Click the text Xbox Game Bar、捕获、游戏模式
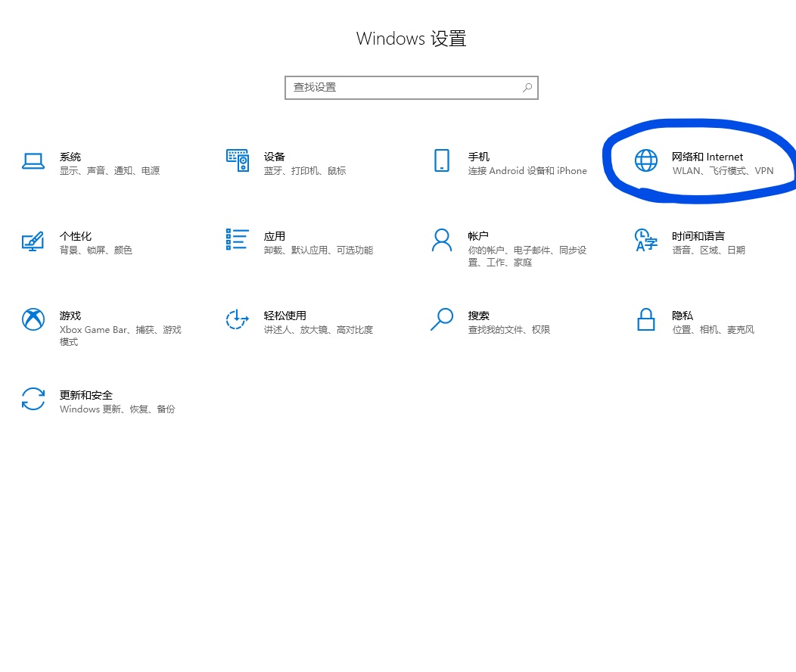796x672 pixels. pos(120,336)
